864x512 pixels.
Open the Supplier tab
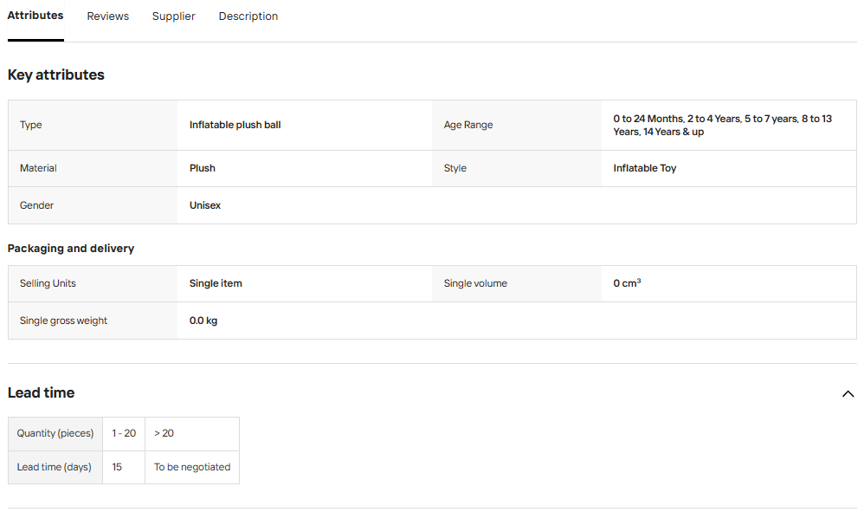[174, 17]
